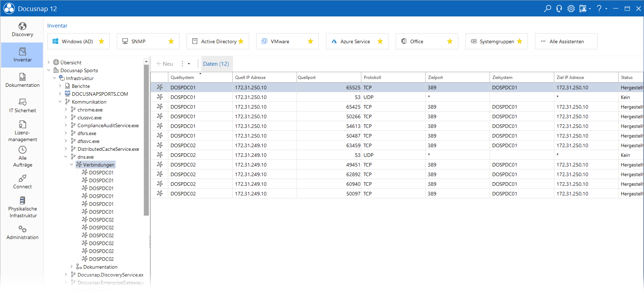Toggle favorite star on Windows (AD)
644x303 pixels.
pyautogui.click(x=101, y=41)
